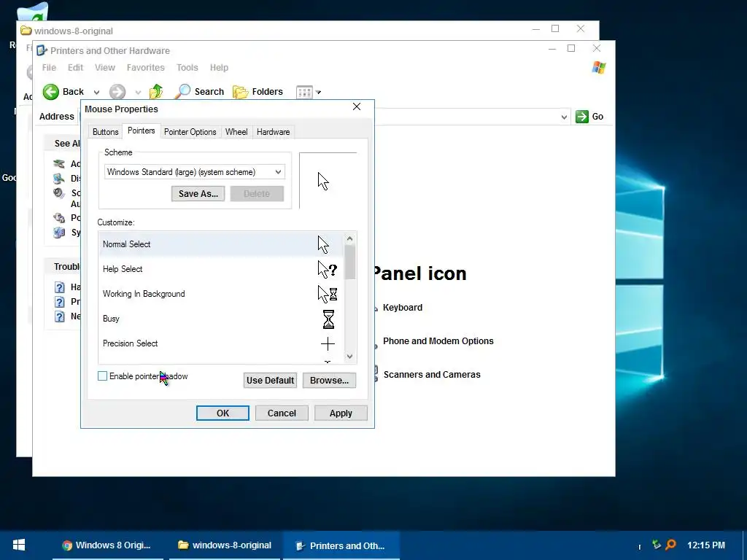This screenshot has height=560, width=747.
Task: Select the Precision Select row
Action: click(x=221, y=343)
